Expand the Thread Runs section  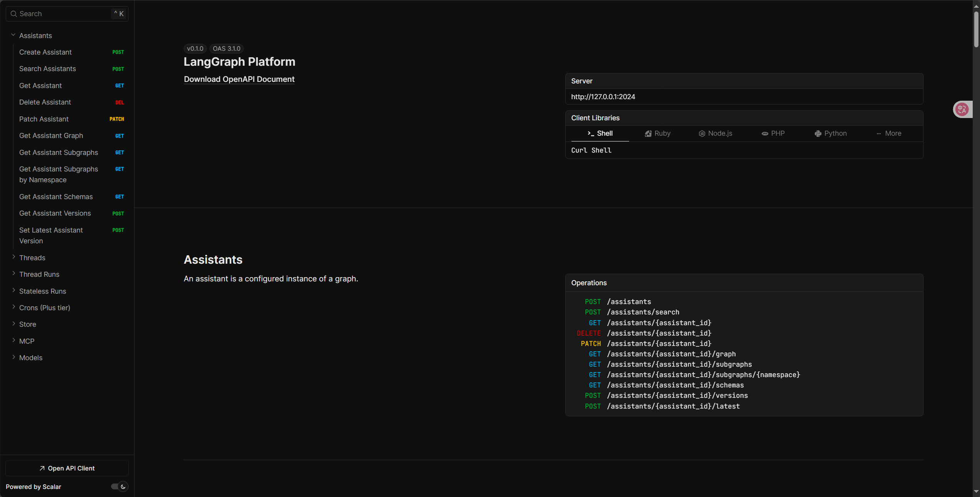pyautogui.click(x=13, y=274)
